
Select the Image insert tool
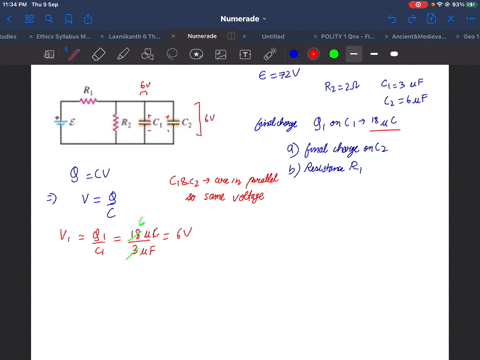221,54
